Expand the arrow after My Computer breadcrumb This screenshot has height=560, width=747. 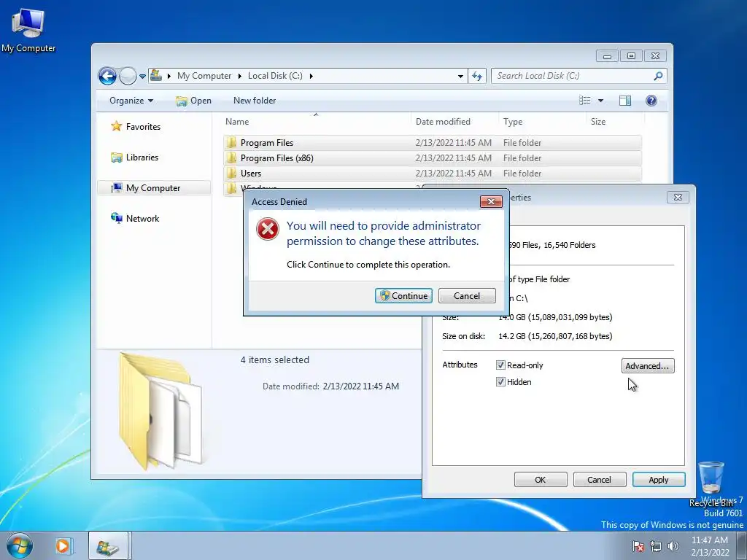tap(239, 76)
